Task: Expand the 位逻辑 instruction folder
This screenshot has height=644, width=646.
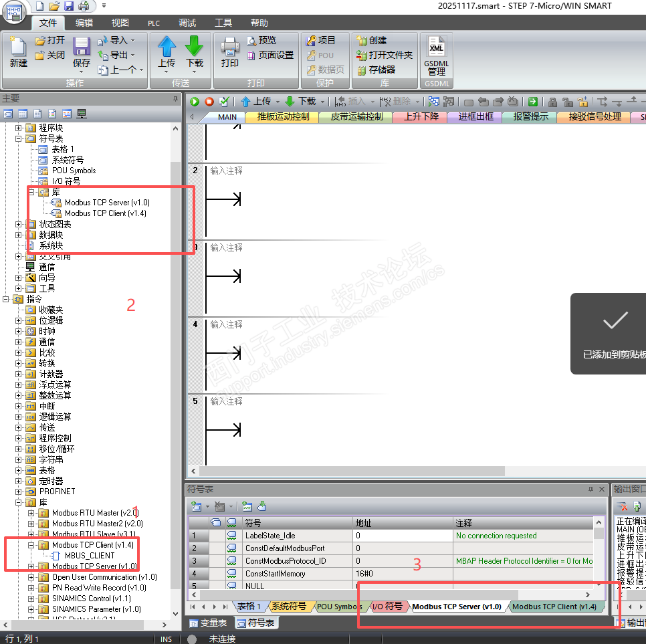Action: [x=18, y=320]
